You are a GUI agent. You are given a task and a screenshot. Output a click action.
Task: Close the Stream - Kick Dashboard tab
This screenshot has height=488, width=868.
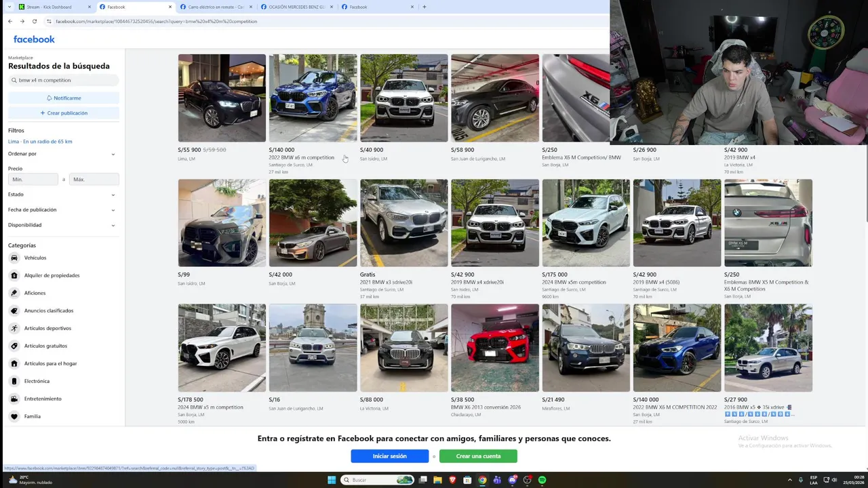tap(90, 7)
